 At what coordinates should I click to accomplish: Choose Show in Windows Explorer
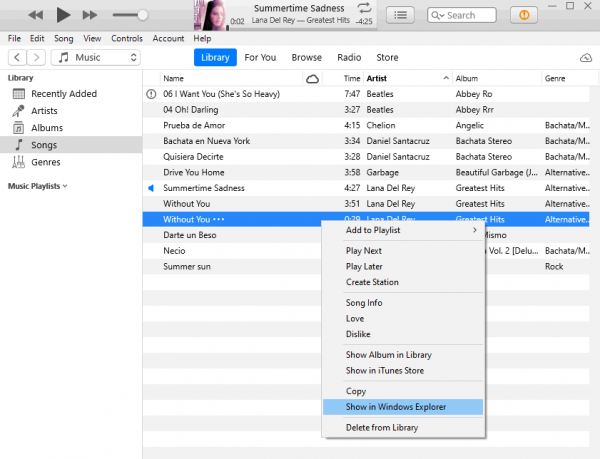(403, 407)
